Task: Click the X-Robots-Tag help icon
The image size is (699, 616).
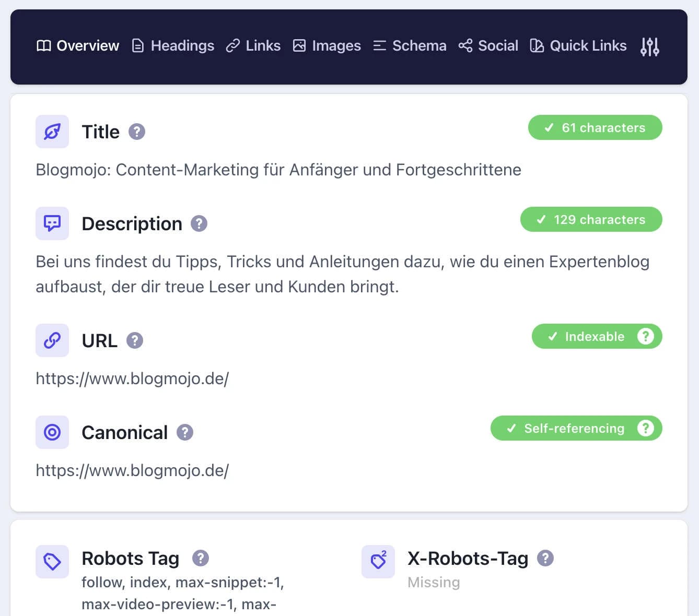Action: 545,558
